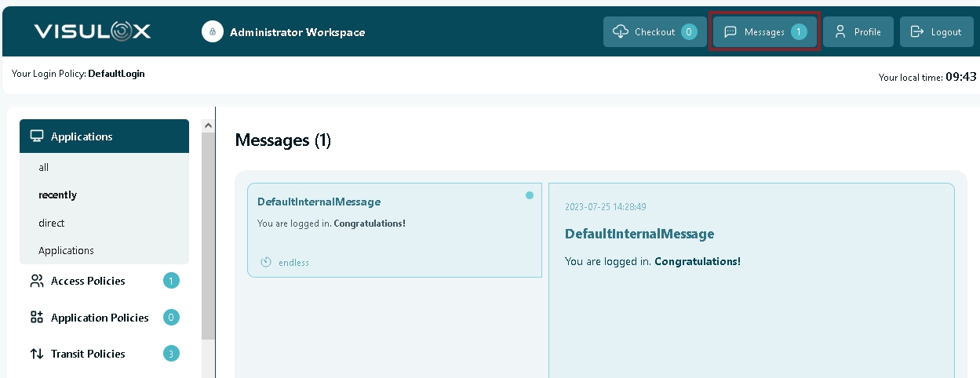The width and height of the screenshot is (980, 378).
Task: Click the Profile person icon
Action: pos(840,32)
